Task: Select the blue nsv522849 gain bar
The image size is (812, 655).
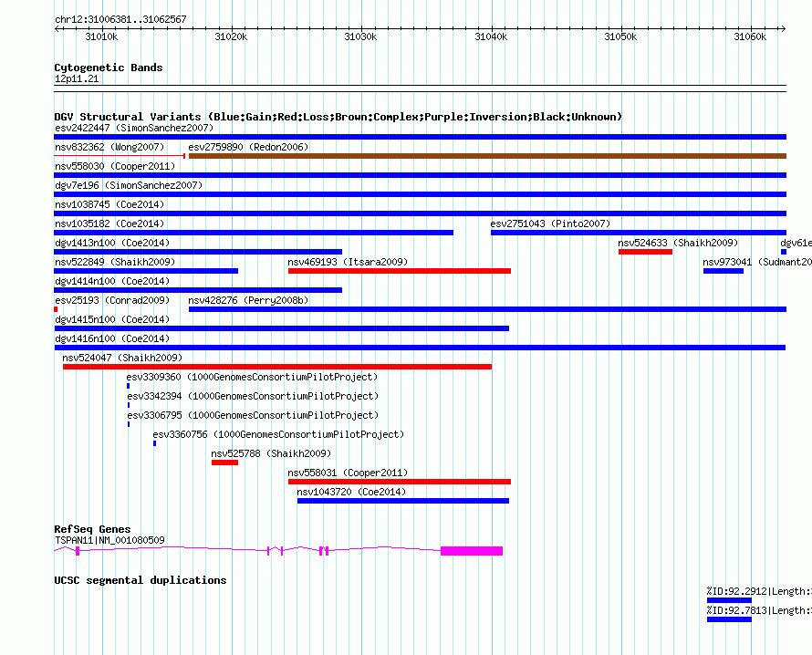Action: (x=146, y=271)
